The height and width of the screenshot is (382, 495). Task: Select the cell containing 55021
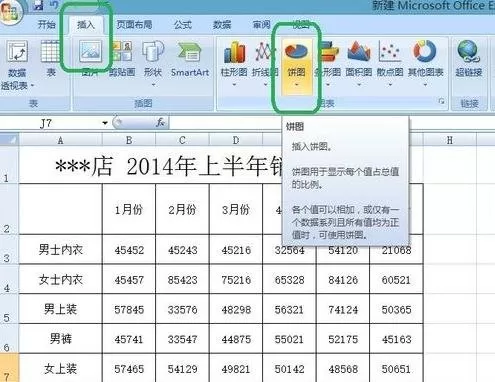[289, 339]
